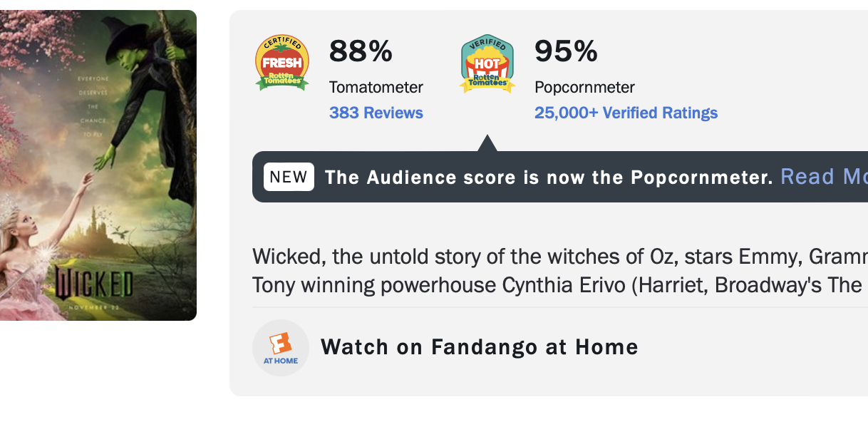This screenshot has width=868, height=432.
Task: Click the Verified Hot popcorn badge
Action: point(487,63)
